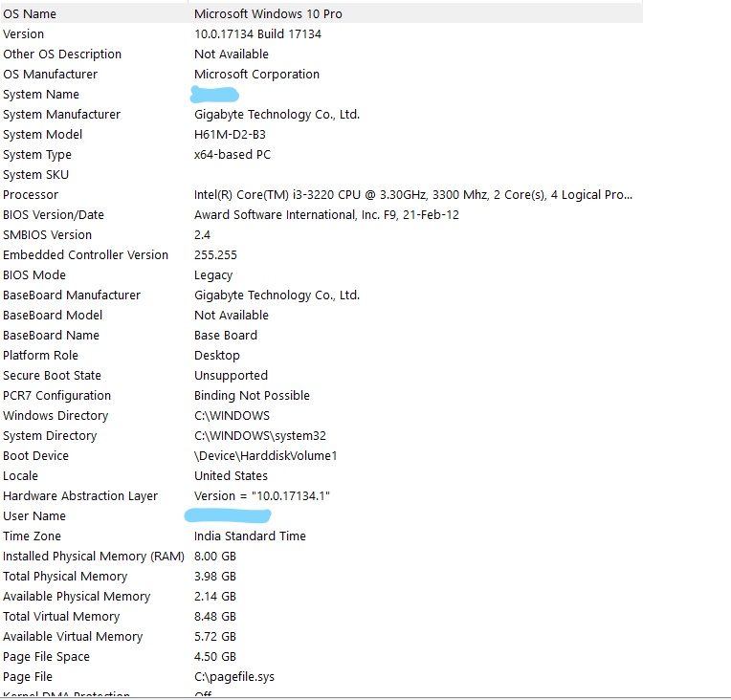This screenshot has height=700, width=731.
Task: Click the SMBIOS value 2.4
Action: pyautogui.click(x=202, y=234)
